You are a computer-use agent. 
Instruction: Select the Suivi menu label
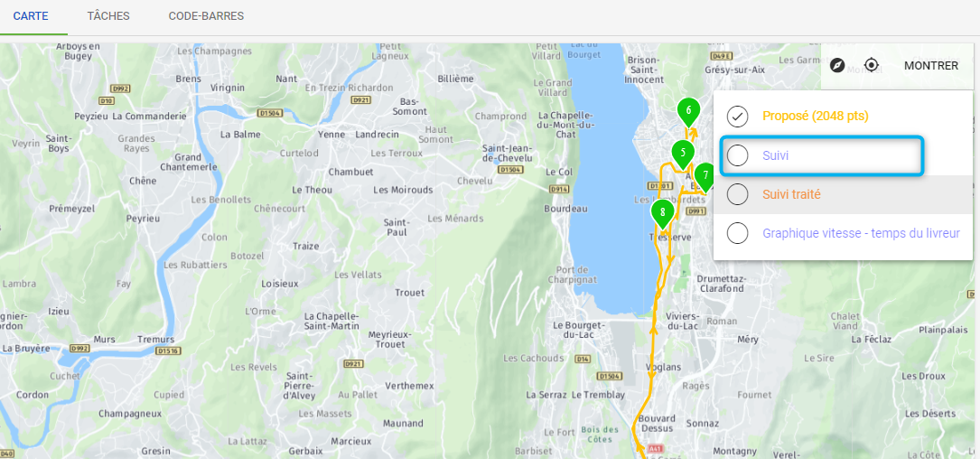[775, 155]
